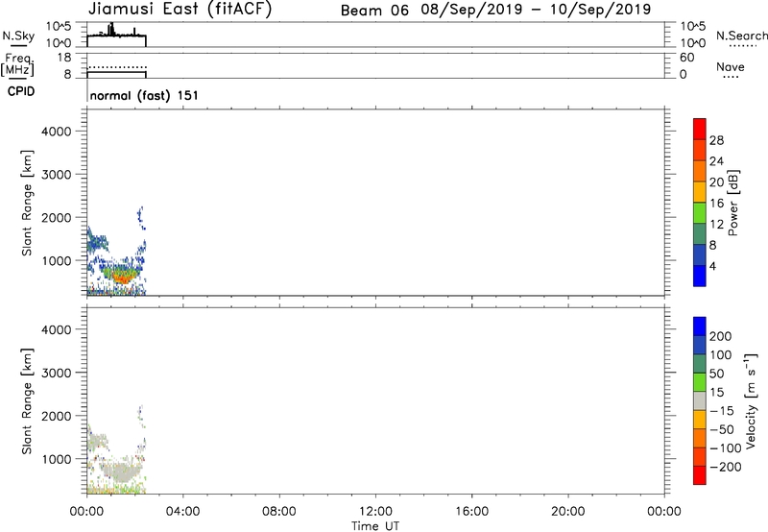Screen dimensions: 768x532
Task: Click the 'Power [dB]' colorbar title
Action: point(732,203)
